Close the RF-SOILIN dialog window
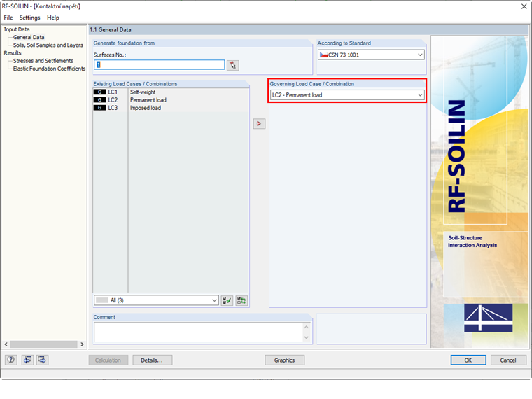The width and height of the screenshot is (532, 399). click(524, 6)
